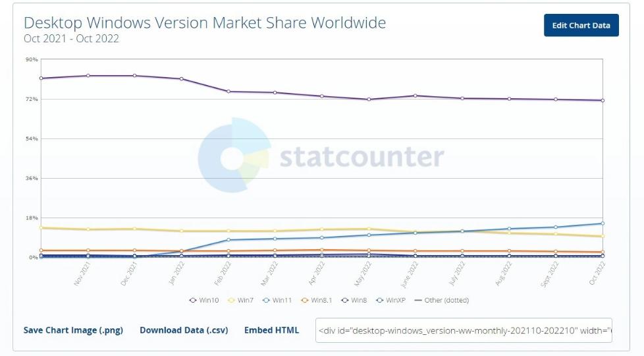Toggle Win7 series in the legend

point(241,301)
